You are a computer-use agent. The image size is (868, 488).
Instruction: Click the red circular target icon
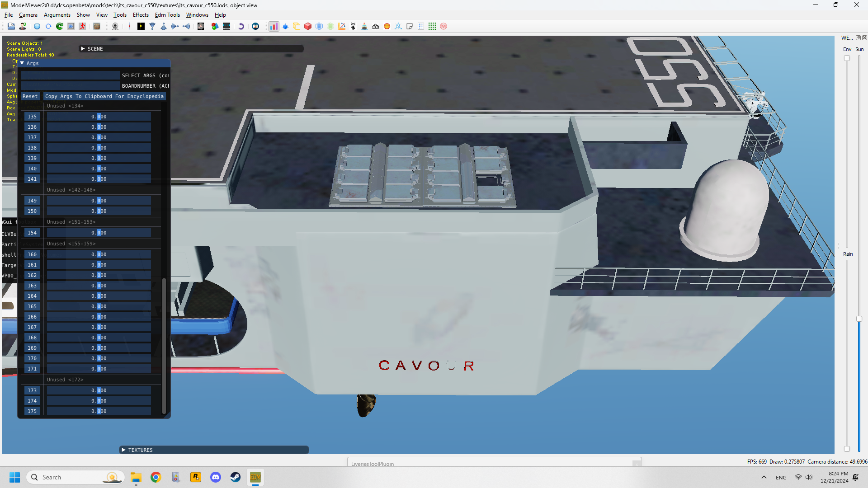443,26
